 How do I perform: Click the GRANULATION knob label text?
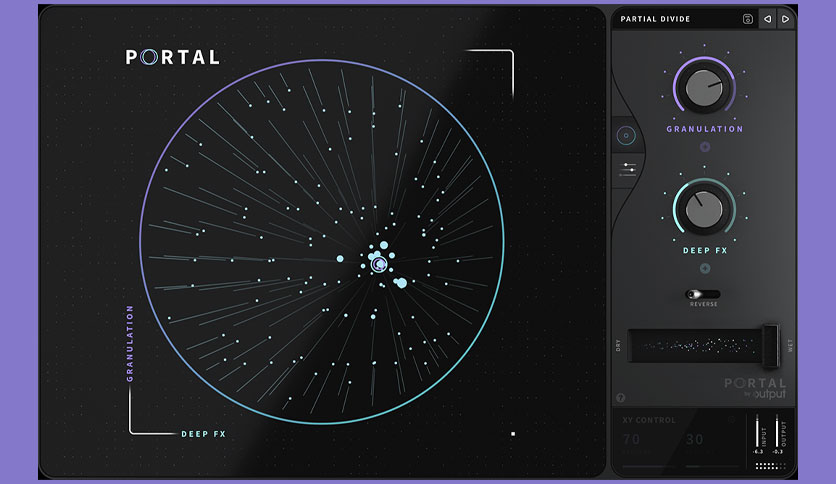coord(704,129)
